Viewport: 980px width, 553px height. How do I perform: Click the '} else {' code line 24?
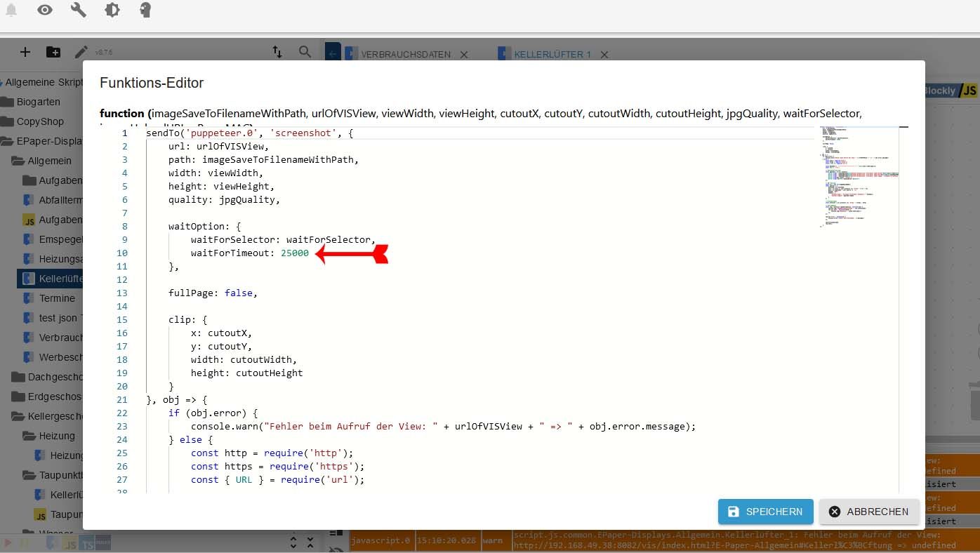190,439
